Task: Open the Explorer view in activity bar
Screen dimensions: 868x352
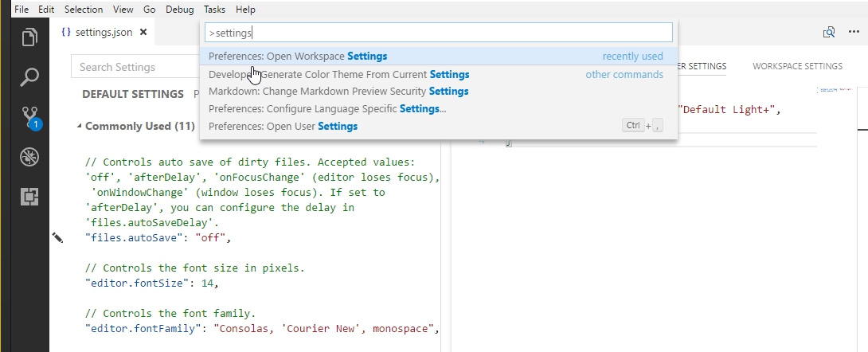Action: coord(30,37)
